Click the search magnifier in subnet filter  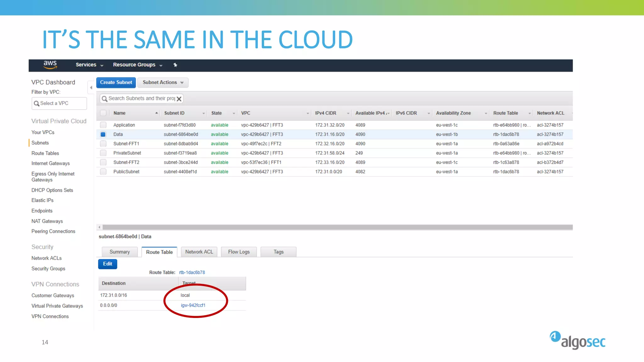coord(104,99)
